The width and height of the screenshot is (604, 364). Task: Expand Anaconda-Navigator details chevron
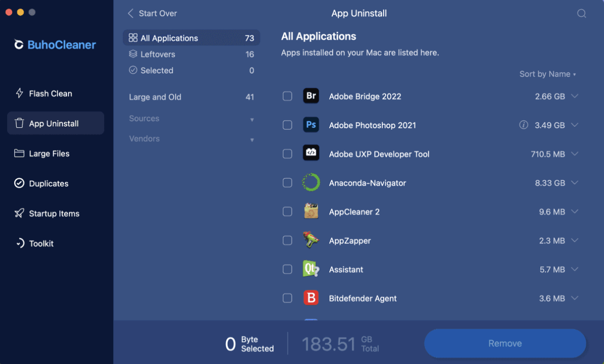click(575, 183)
